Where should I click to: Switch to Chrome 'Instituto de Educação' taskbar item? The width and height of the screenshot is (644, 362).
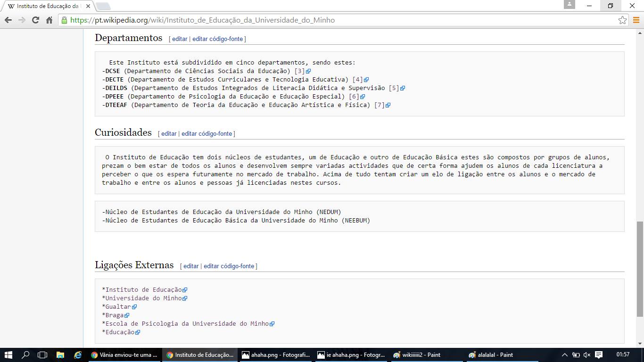(x=200, y=355)
